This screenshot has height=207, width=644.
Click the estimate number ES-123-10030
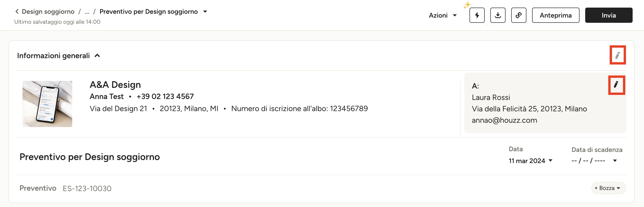tap(87, 188)
